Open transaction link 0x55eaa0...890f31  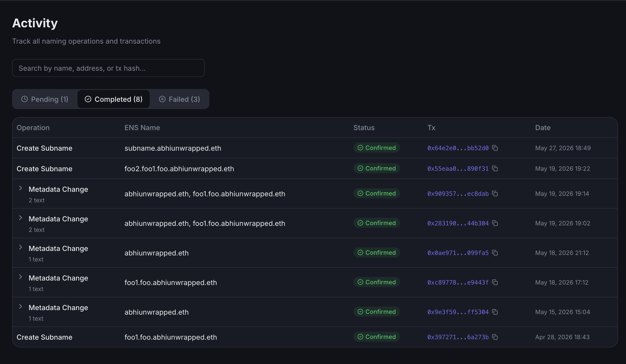click(x=458, y=169)
